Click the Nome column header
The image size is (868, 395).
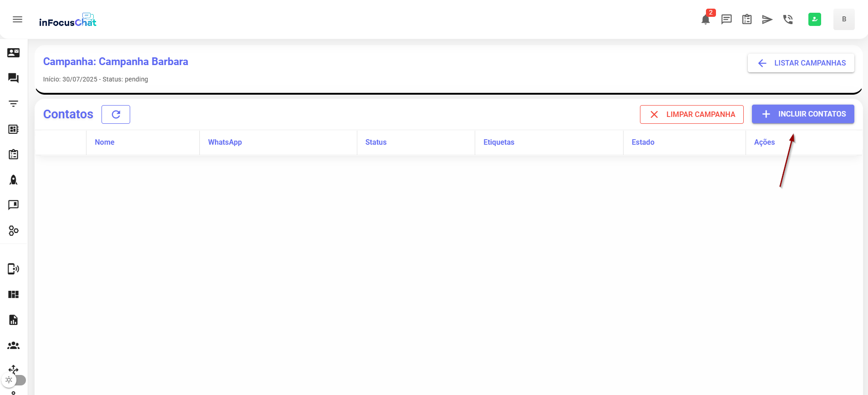coord(105,142)
